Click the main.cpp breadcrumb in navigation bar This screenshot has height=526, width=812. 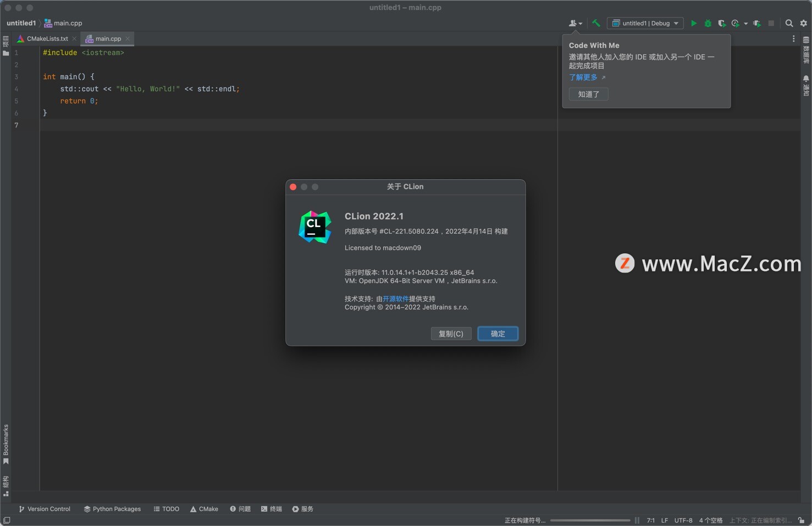63,23
